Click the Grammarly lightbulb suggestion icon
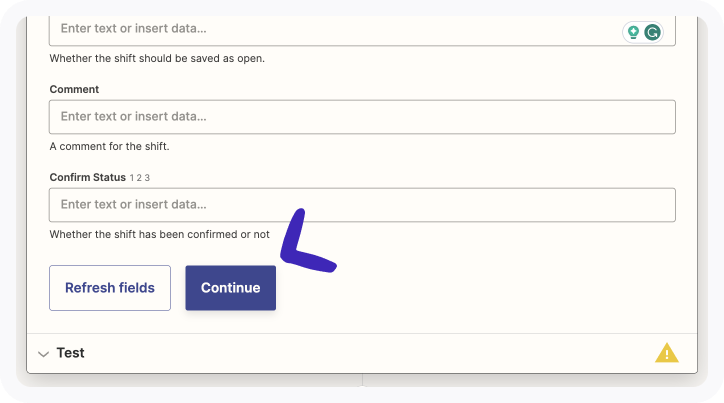Screen dimensions: 724x403 [x=633, y=32]
